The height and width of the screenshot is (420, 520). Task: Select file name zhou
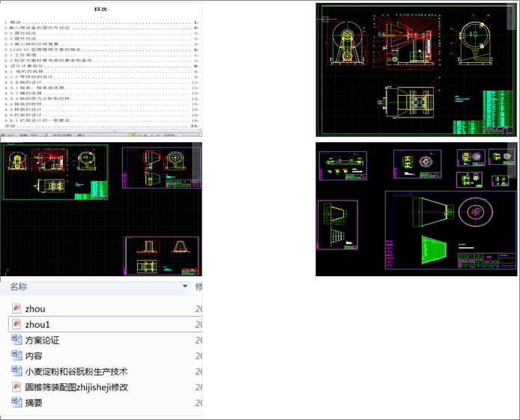click(35, 308)
